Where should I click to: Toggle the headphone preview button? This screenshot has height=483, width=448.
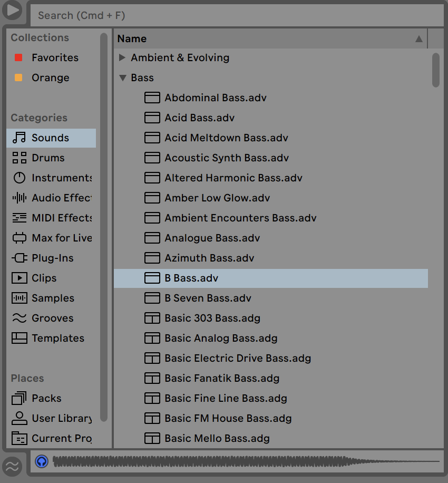tap(42, 461)
